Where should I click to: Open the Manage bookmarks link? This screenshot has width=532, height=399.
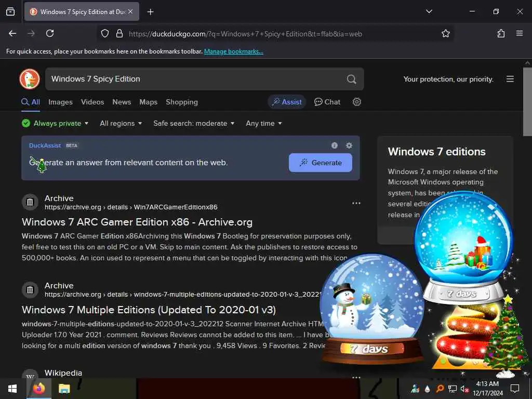(233, 51)
